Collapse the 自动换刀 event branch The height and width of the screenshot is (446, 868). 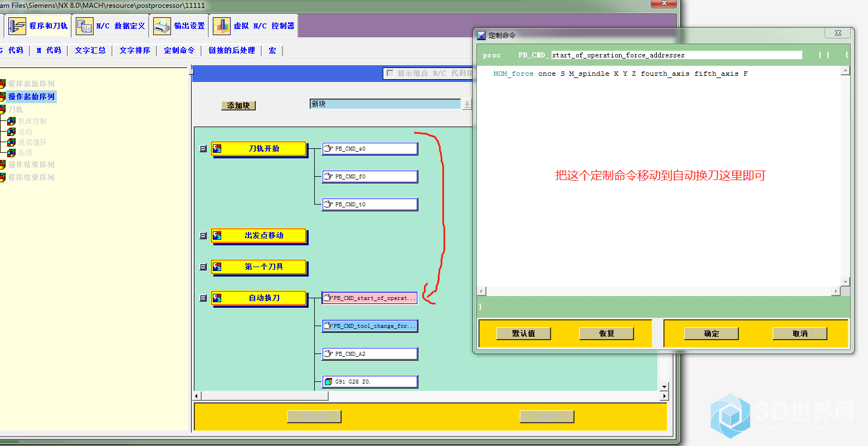[203, 298]
